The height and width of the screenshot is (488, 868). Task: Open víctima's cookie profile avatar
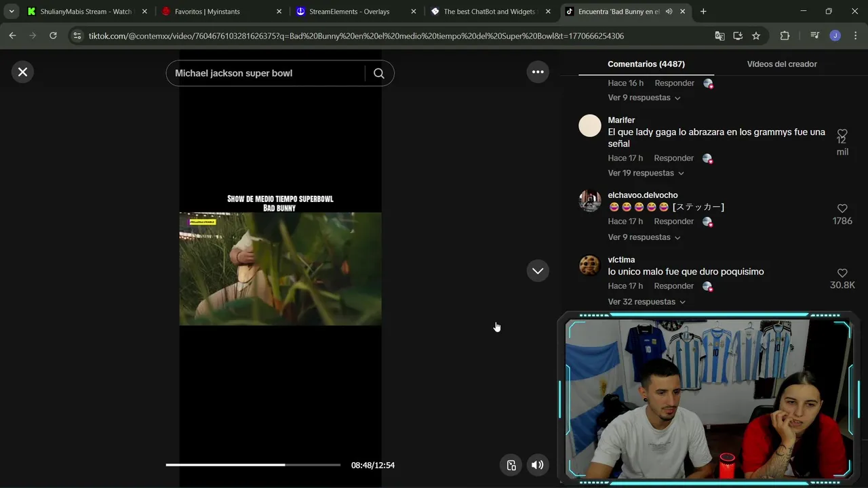click(x=590, y=265)
